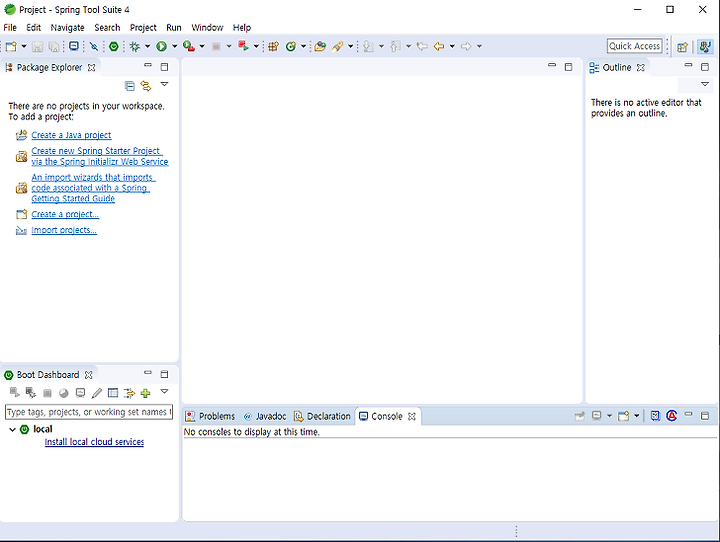Switch to the Javadoc tab
This screenshot has height=542, width=720.
[265, 416]
